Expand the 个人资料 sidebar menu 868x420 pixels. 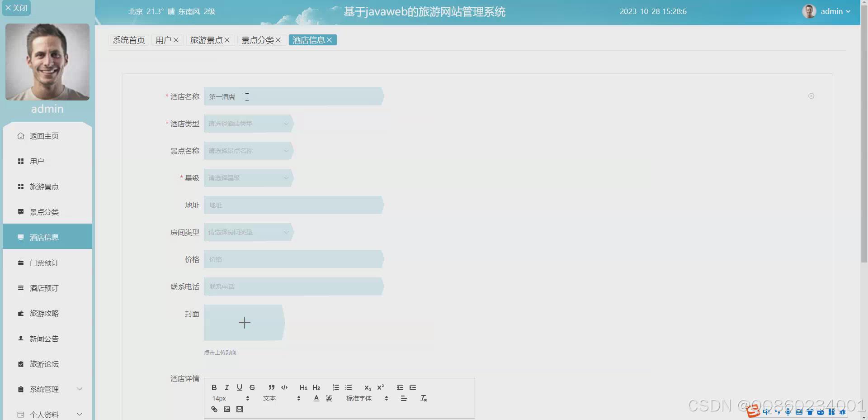click(x=47, y=414)
